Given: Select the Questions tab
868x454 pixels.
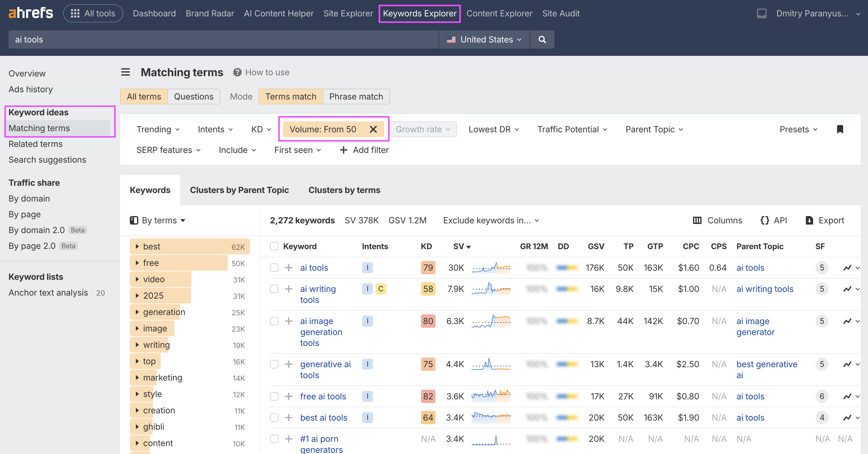Looking at the screenshot, I should [193, 97].
